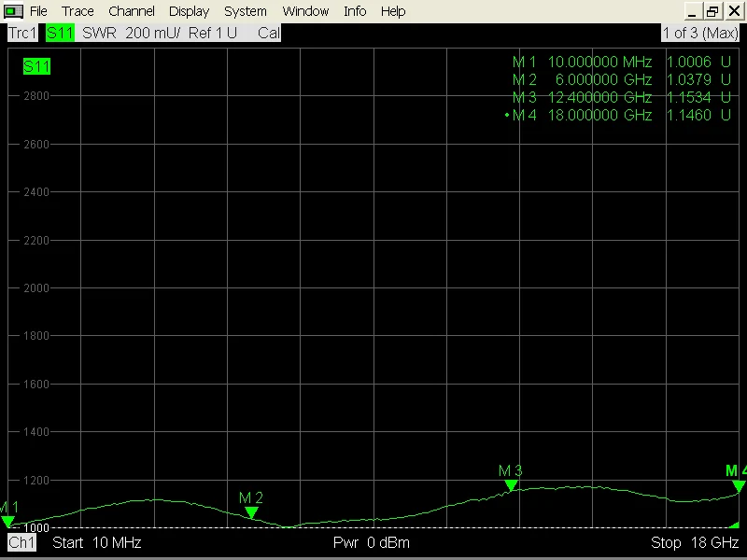The height and width of the screenshot is (560, 747).
Task: Click the 2000 axis label
Action: pos(36,288)
